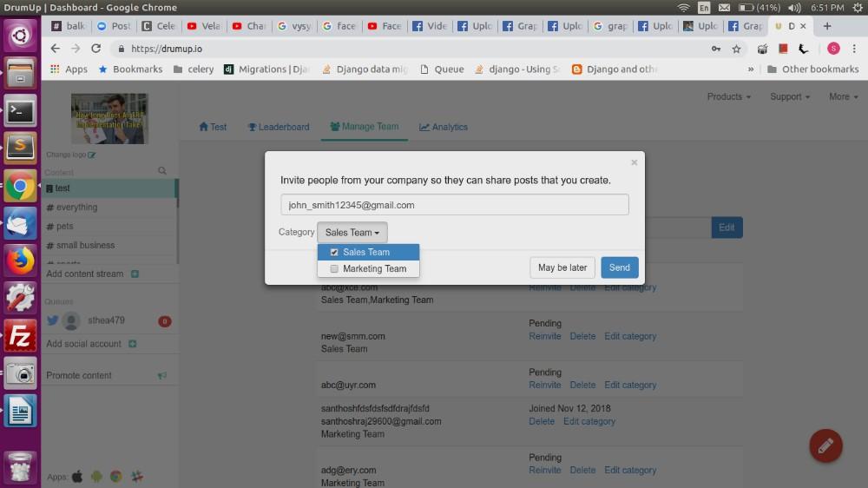Click the Send button in dialog

point(620,267)
